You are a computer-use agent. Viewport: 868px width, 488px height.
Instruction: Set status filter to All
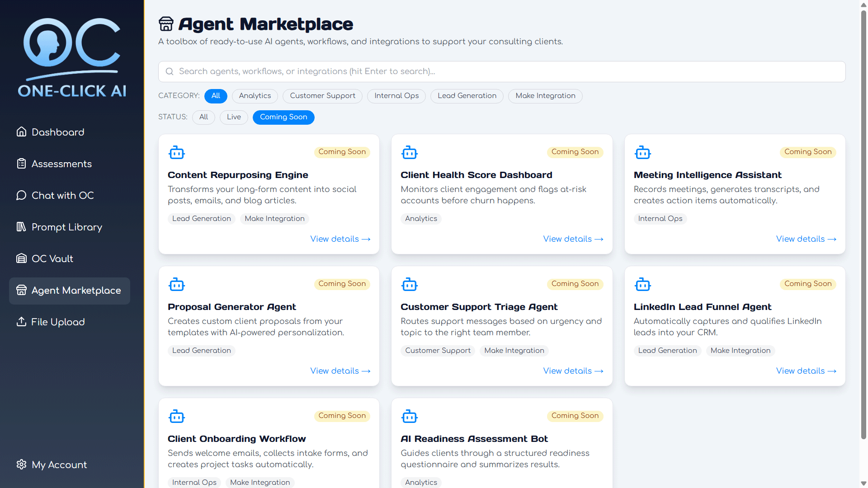[x=203, y=117]
